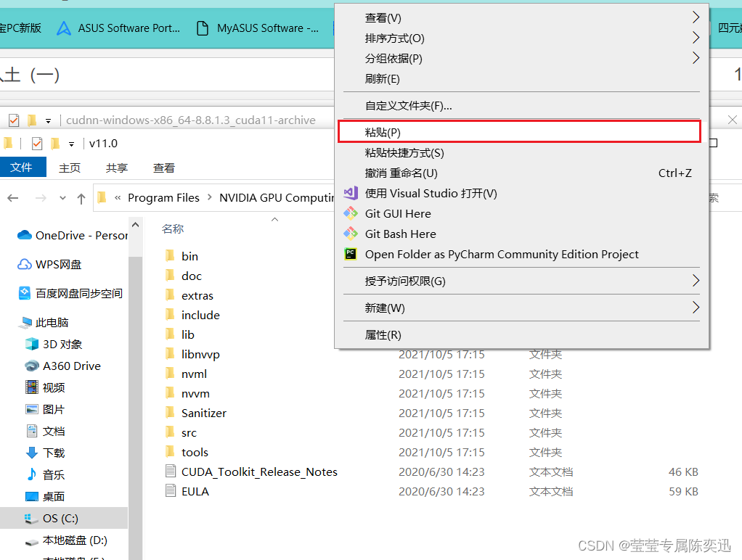
Task: Switch to the 查看 ribbon tab
Action: pyautogui.click(x=164, y=168)
